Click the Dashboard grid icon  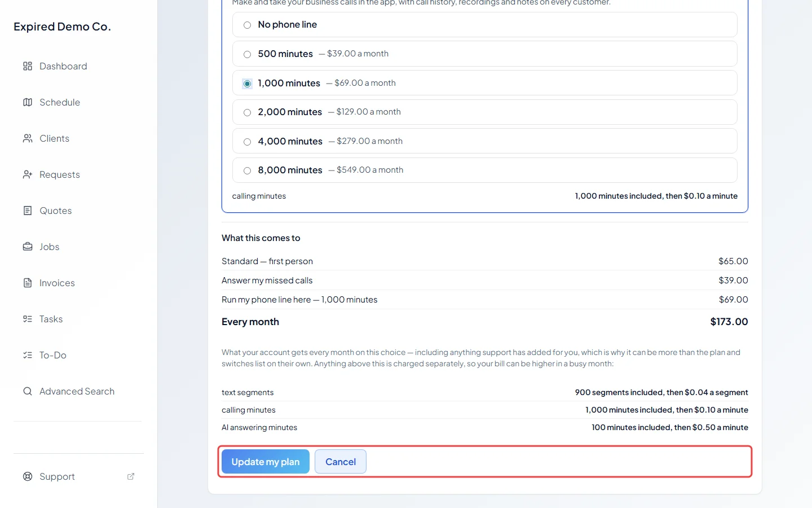(28, 66)
